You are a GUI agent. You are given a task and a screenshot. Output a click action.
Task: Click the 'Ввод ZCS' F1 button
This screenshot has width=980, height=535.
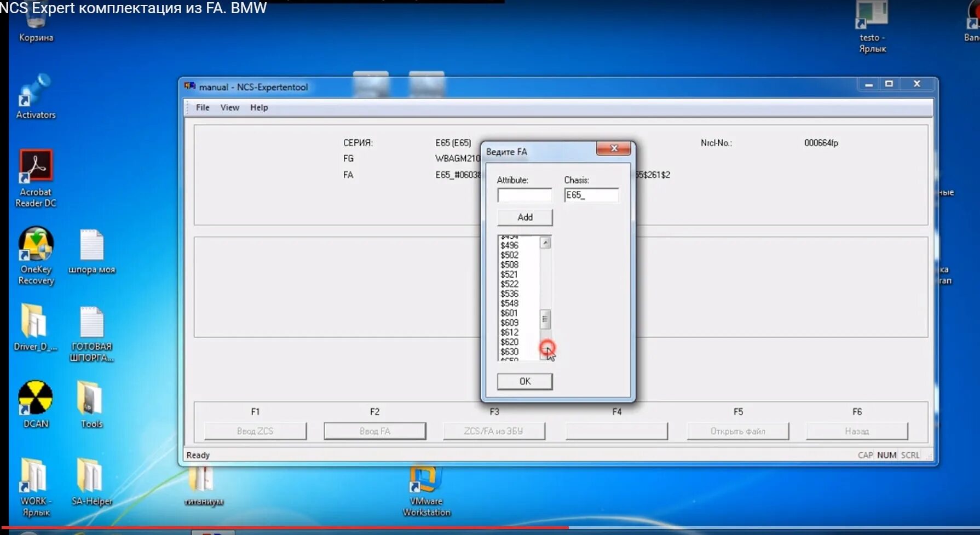tap(255, 431)
